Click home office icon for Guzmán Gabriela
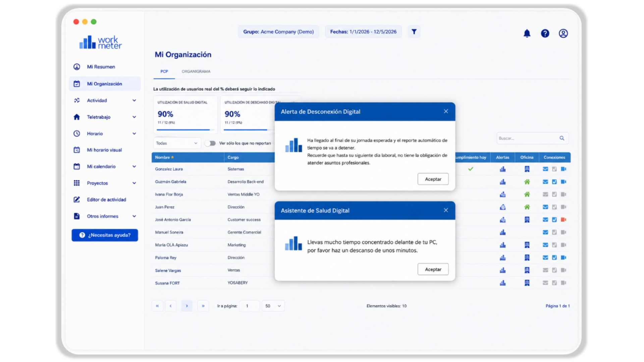Viewport: 644px width, 362px height. 527,182
